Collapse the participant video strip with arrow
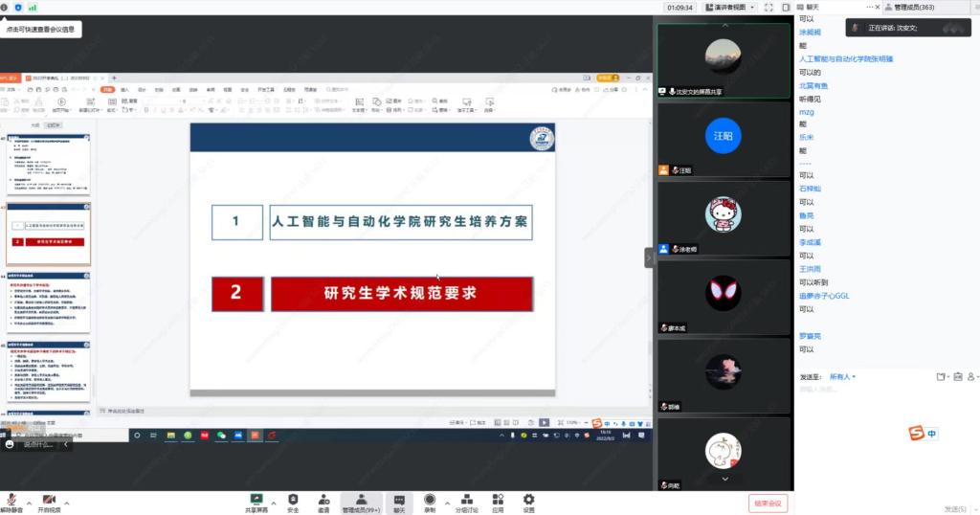 click(648, 257)
